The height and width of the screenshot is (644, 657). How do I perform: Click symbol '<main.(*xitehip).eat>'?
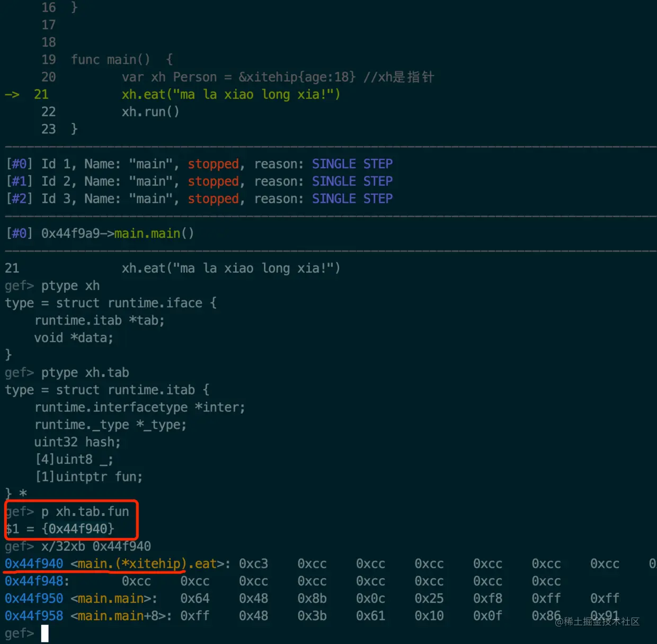click(x=147, y=563)
